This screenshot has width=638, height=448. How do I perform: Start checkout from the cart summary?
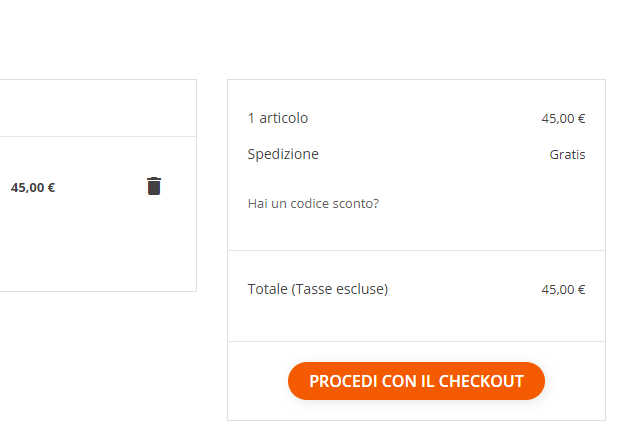[x=416, y=381]
